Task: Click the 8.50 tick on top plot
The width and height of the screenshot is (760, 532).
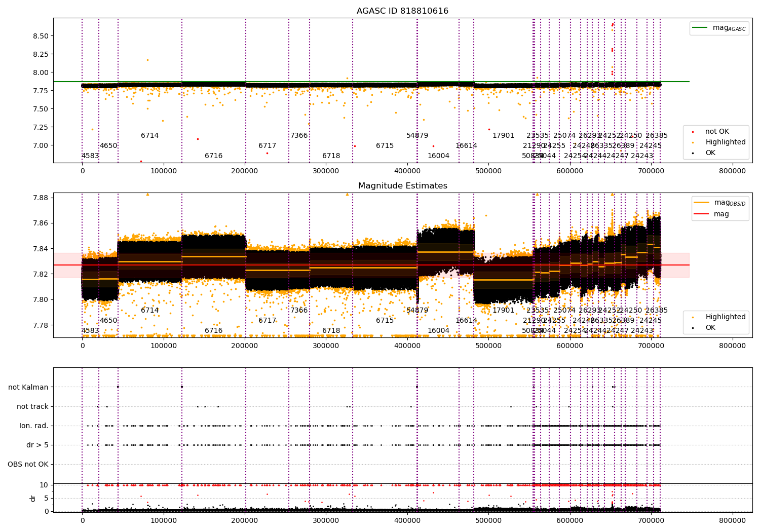Action: pyautogui.click(x=41, y=36)
